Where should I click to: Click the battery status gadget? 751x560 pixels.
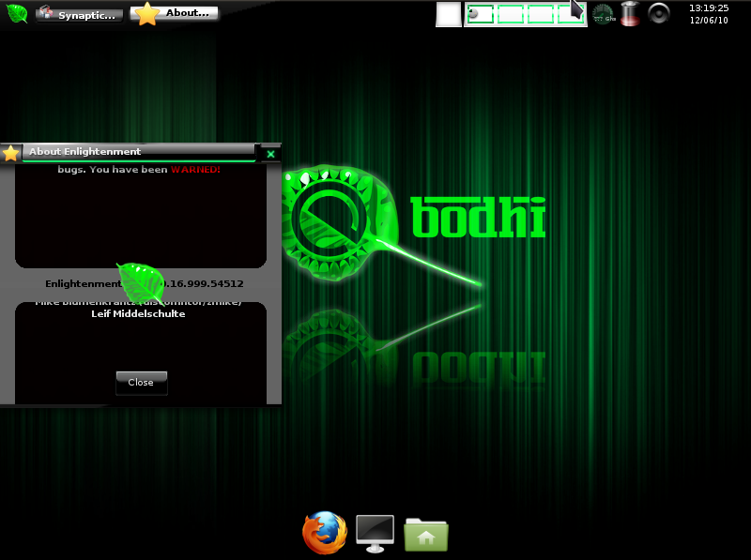(x=629, y=14)
